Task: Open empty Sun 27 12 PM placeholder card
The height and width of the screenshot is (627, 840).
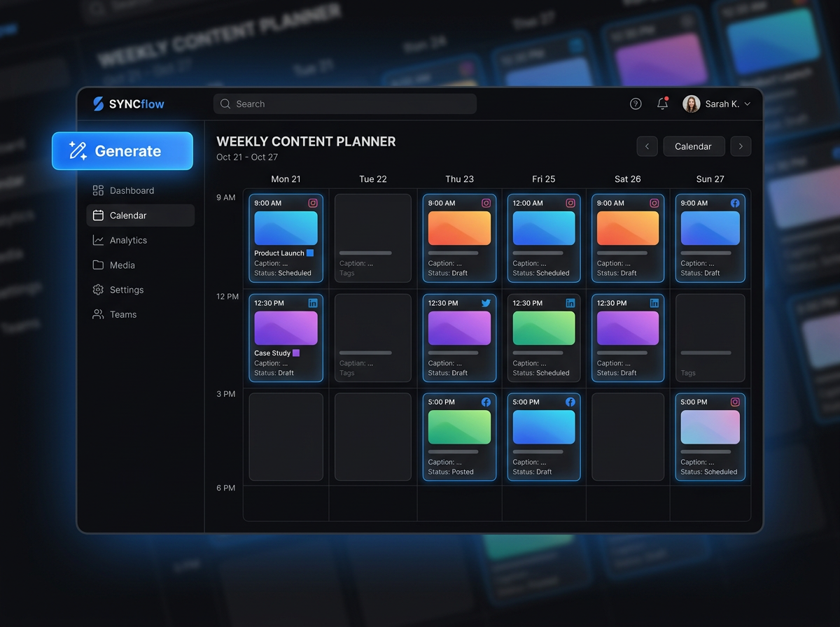Action: [710, 338]
